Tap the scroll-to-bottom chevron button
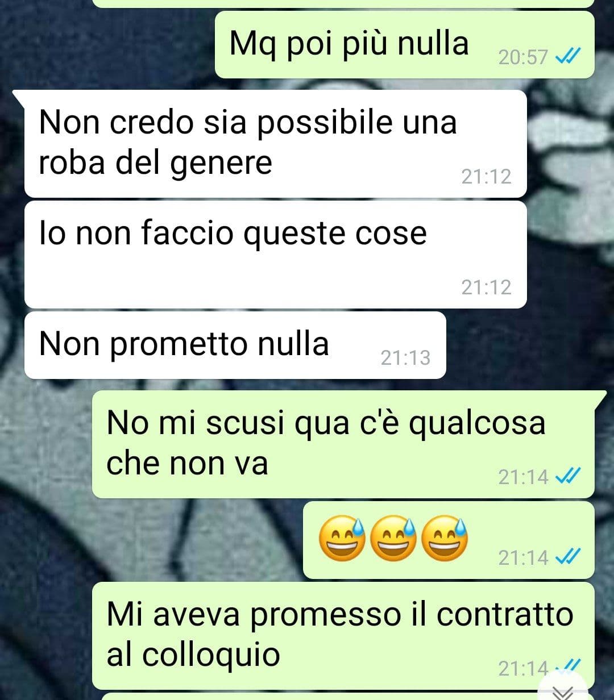Image resolution: width=614 pixels, height=700 pixels. click(563, 690)
